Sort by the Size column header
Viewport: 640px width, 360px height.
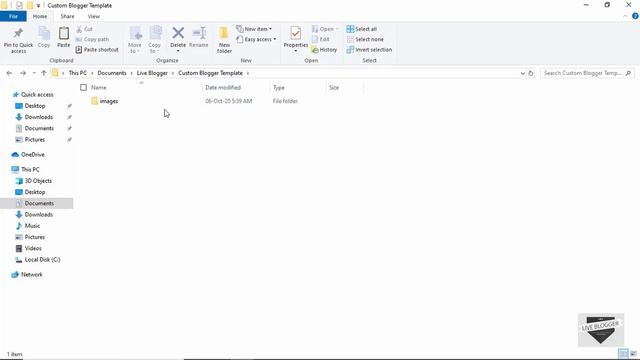point(334,87)
